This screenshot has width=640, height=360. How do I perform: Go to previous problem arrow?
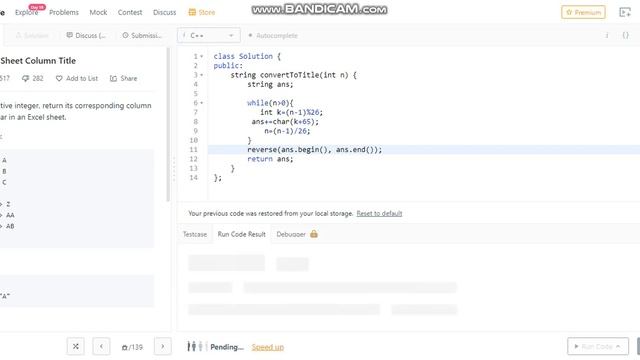click(x=101, y=347)
